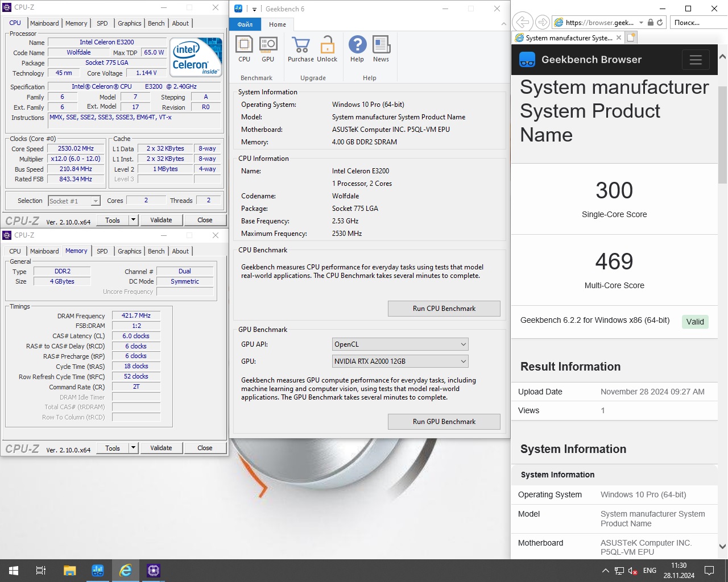Click Close button in lower CPU-Z window

coord(205,448)
